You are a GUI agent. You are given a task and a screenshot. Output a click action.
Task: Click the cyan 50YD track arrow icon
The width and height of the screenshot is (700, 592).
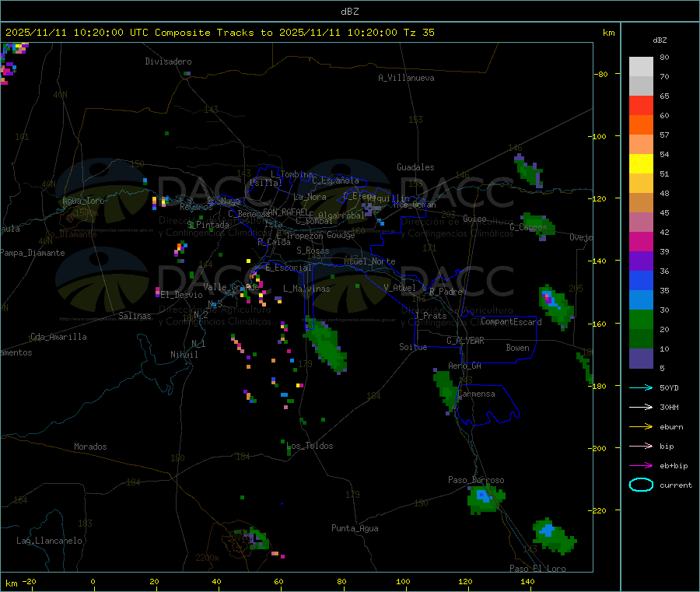tap(641, 387)
